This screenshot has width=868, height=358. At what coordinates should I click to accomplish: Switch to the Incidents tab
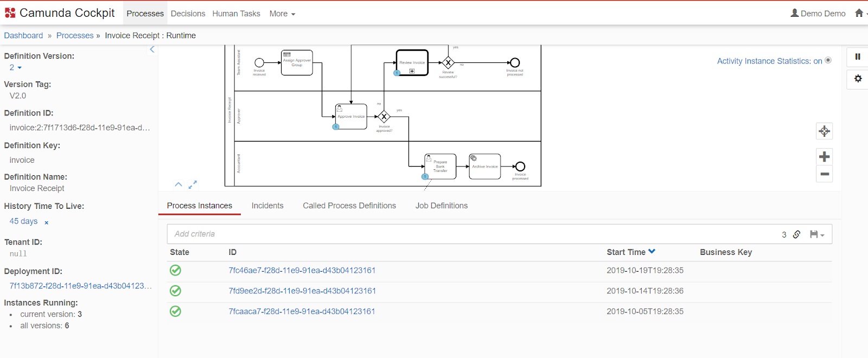pyautogui.click(x=267, y=206)
